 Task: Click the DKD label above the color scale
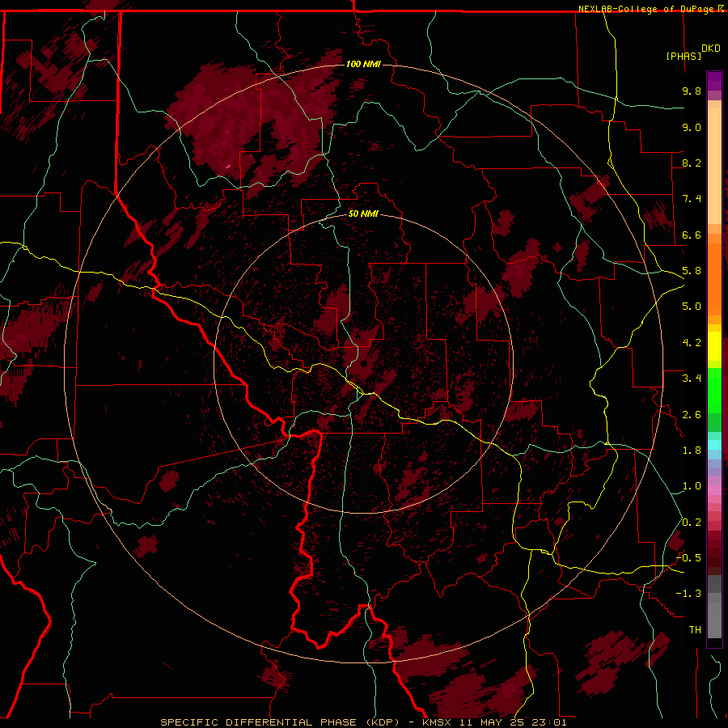click(711, 49)
